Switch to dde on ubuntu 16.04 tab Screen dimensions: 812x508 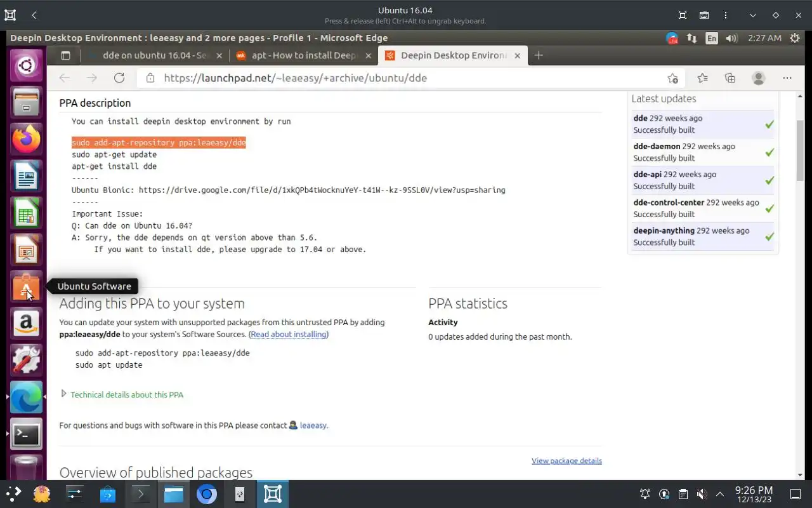156,55
